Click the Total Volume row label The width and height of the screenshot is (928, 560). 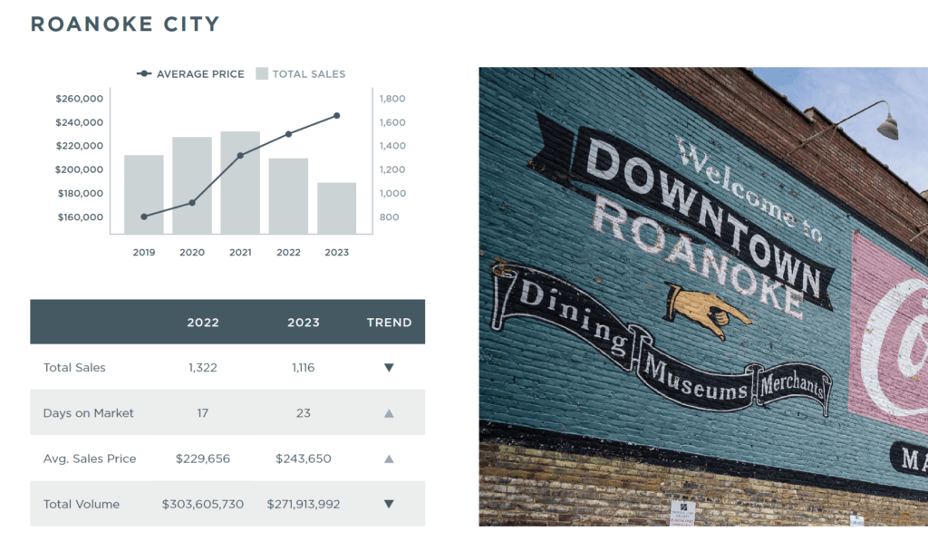point(82,504)
